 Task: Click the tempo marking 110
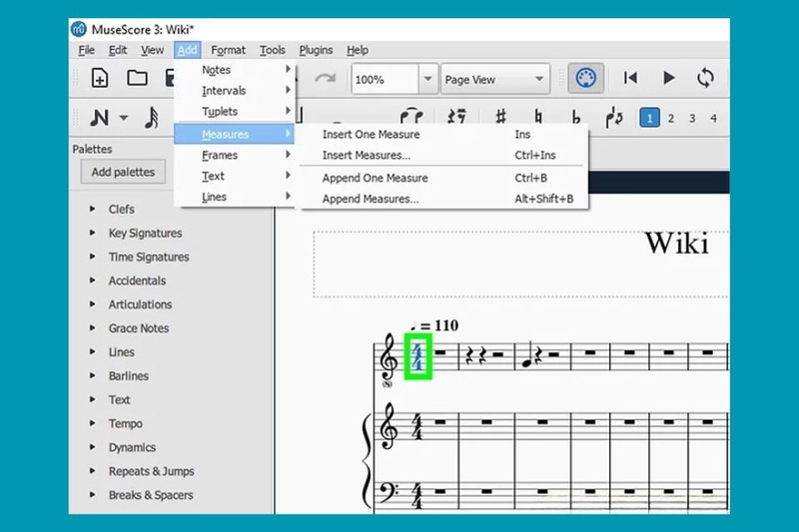click(434, 324)
